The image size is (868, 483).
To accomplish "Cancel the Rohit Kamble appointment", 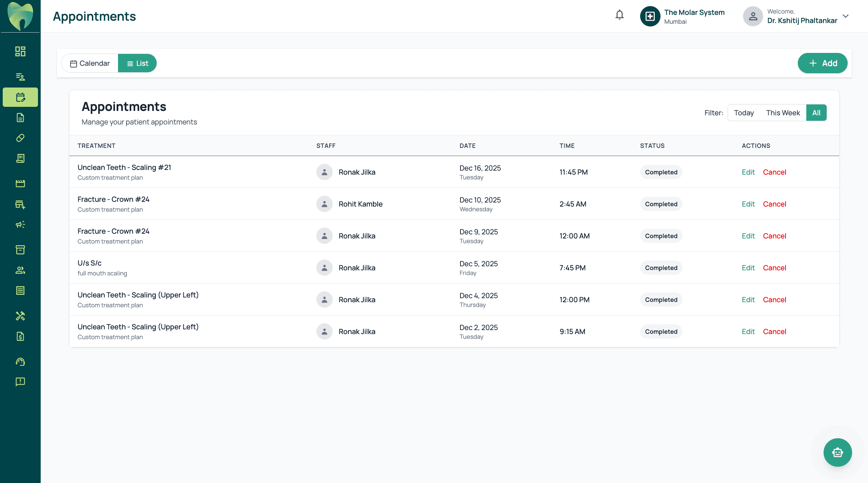I will 774,204.
